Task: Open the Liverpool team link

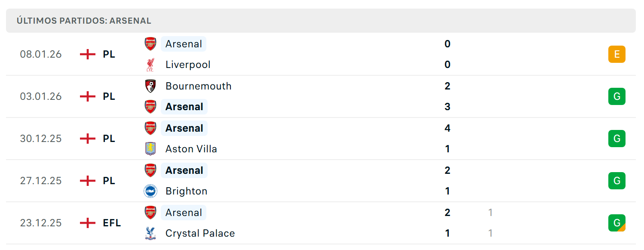Action: 188,65
